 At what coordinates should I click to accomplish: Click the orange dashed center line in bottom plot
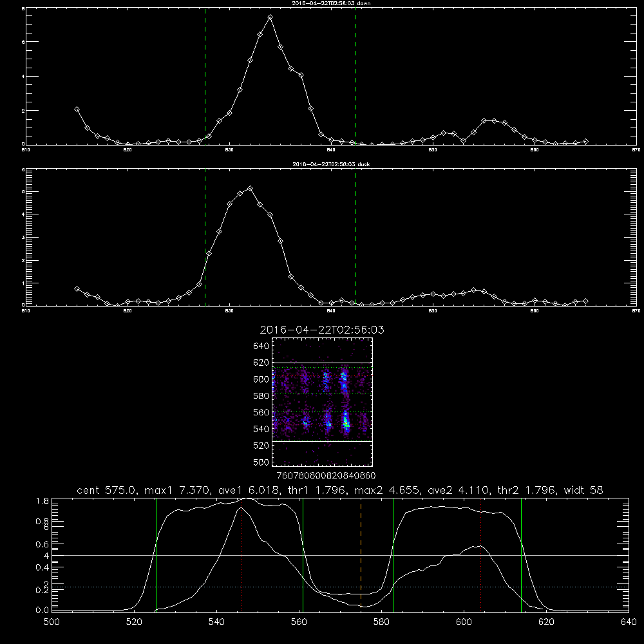click(361, 554)
